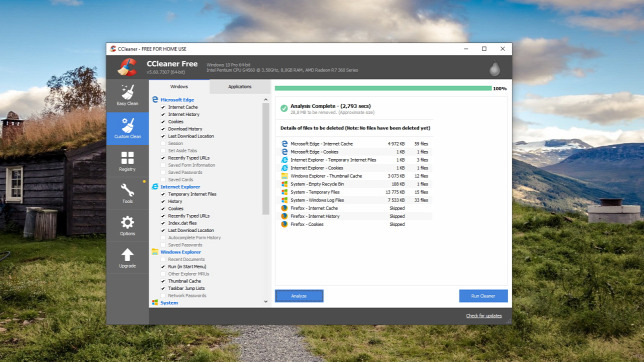Maximize the CCleaner window

click(x=484, y=48)
